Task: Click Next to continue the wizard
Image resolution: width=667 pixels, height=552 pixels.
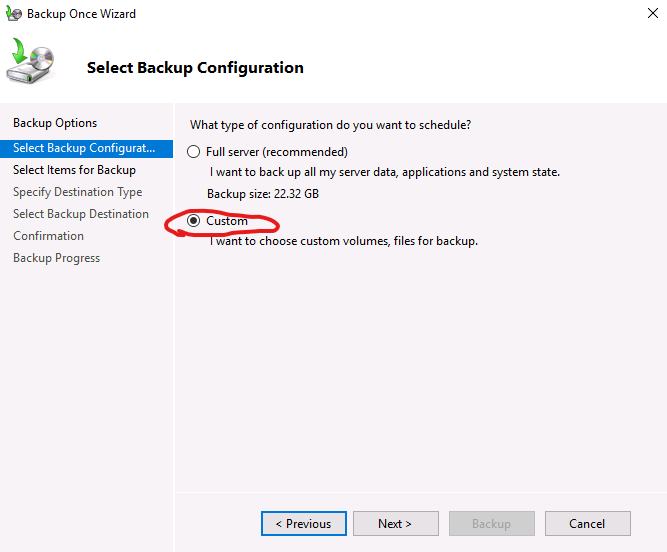Action: [x=395, y=524]
